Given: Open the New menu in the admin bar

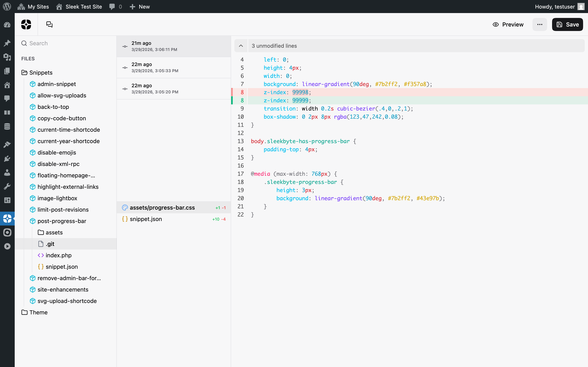Looking at the screenshot, I should coord(139,7).
